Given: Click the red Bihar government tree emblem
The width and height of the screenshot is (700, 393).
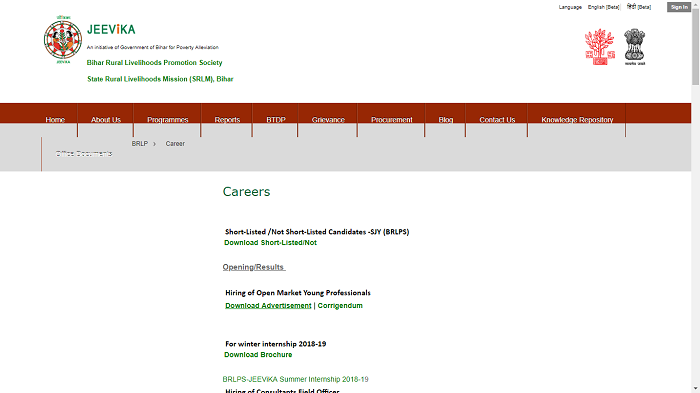Looking at the screenshot, I should coord(600,47).
